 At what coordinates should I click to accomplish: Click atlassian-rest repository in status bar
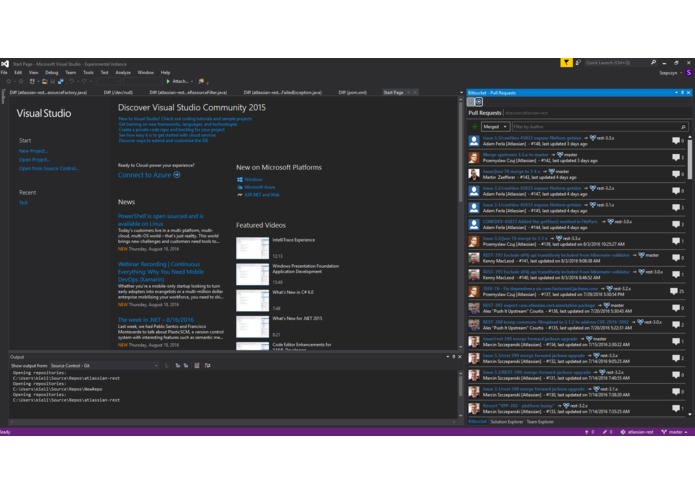tap(636, 432)
